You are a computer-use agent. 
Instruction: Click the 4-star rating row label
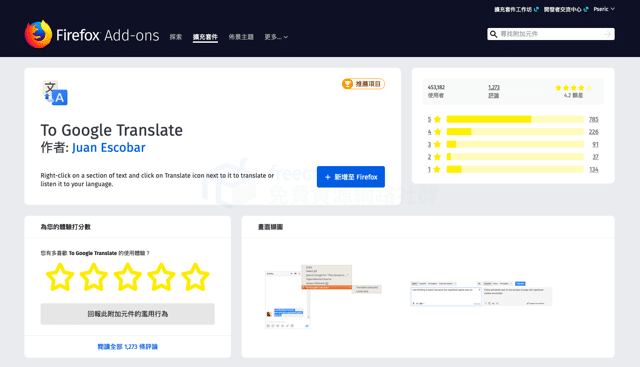[434, 131]
